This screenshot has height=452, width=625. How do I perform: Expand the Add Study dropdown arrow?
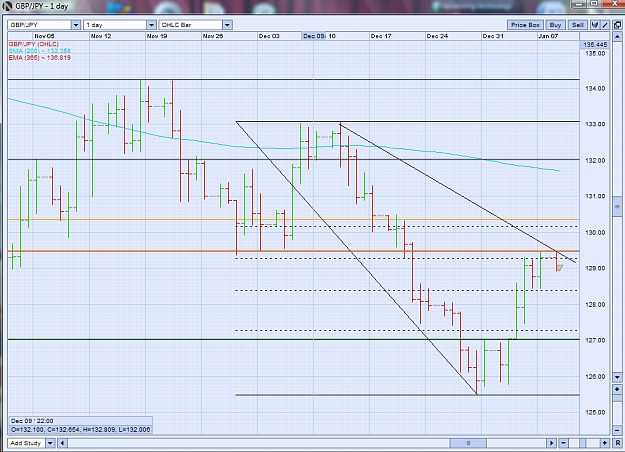[x=50, y=443]
